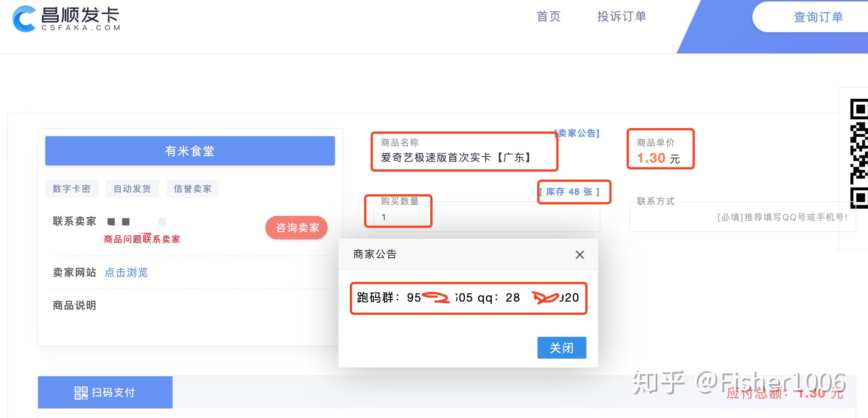Click the 昌顺发卡 CSFAKA.COM logo
The width and height of the screenshot is (868, 418).
click(x=66, y=18)
